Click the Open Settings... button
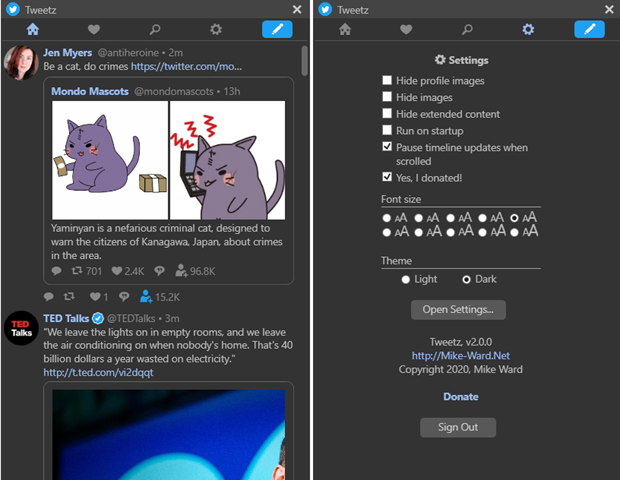 click(458, 310)
